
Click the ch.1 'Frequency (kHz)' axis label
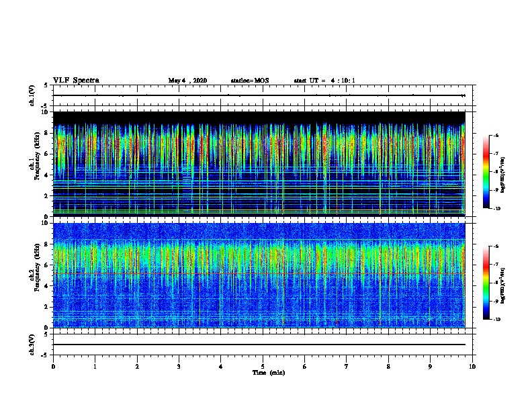click(37, 156)
